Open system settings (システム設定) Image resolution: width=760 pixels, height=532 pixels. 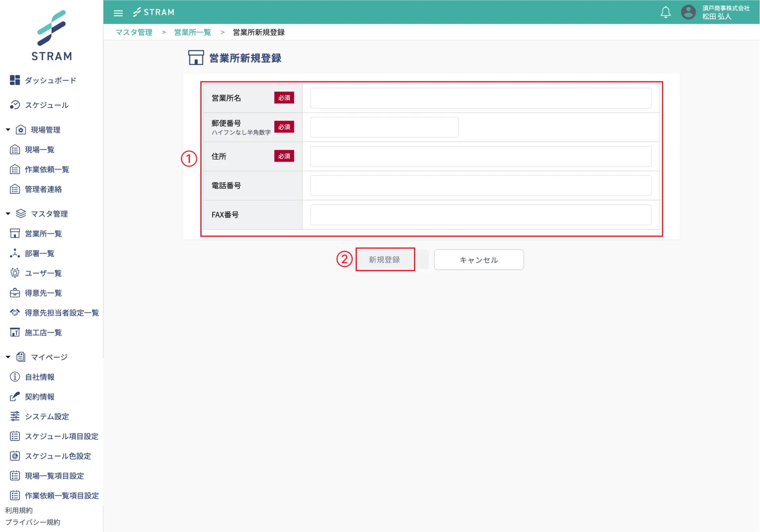(x=46, y=417)
